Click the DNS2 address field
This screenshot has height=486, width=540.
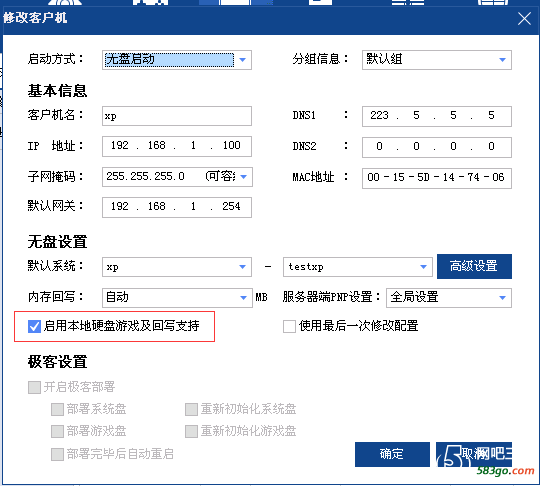[437, 147]
